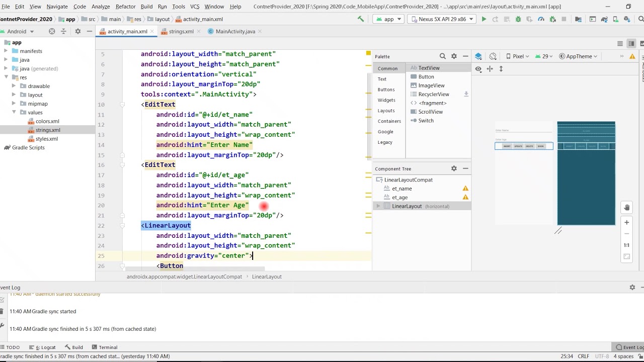This screenshot has width=644, height=362.
Task: Select design surface layers icon
Action: click(478, 56)
